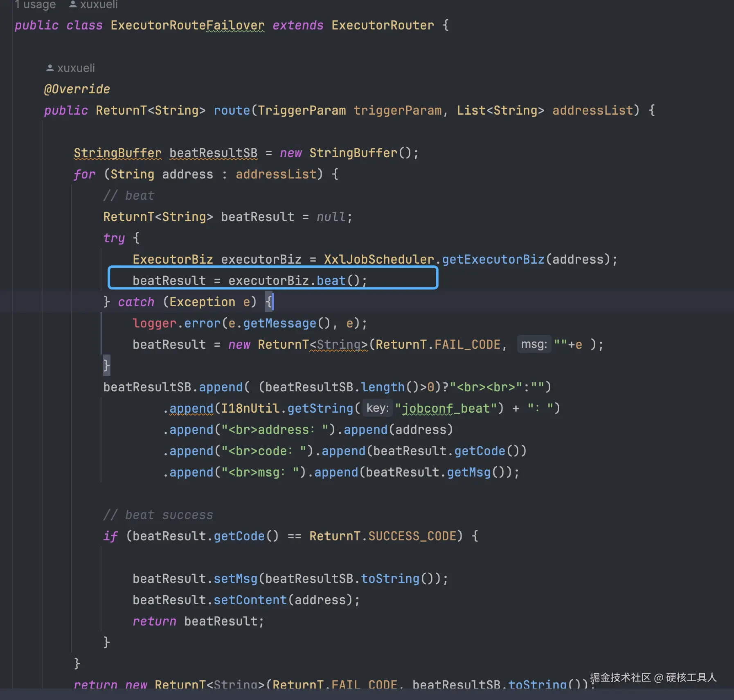734x700 pixels.
Task: Select the TriggerParam parameter type
Action: click(302, 111)
